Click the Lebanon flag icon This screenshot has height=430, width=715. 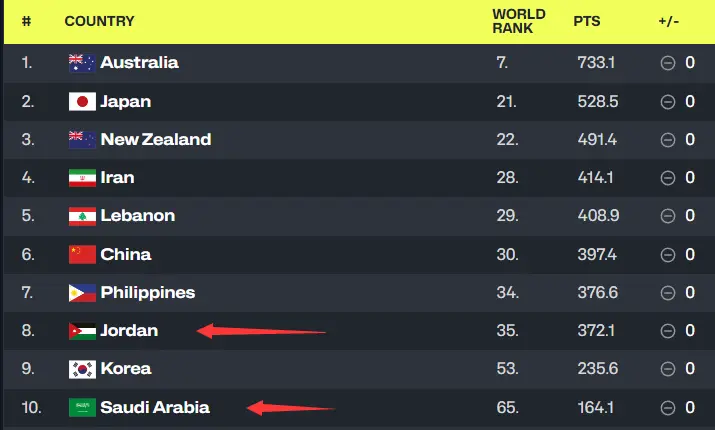click(x=82, y=216)
